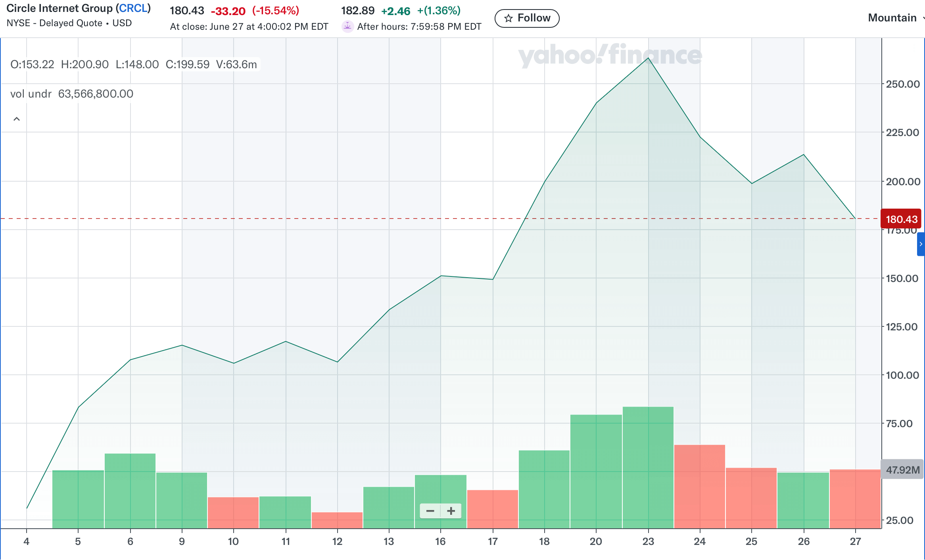Viewport: 925px width, 560px height.
Task: Click the O:153.22 open value
Action: coord(32,64)
